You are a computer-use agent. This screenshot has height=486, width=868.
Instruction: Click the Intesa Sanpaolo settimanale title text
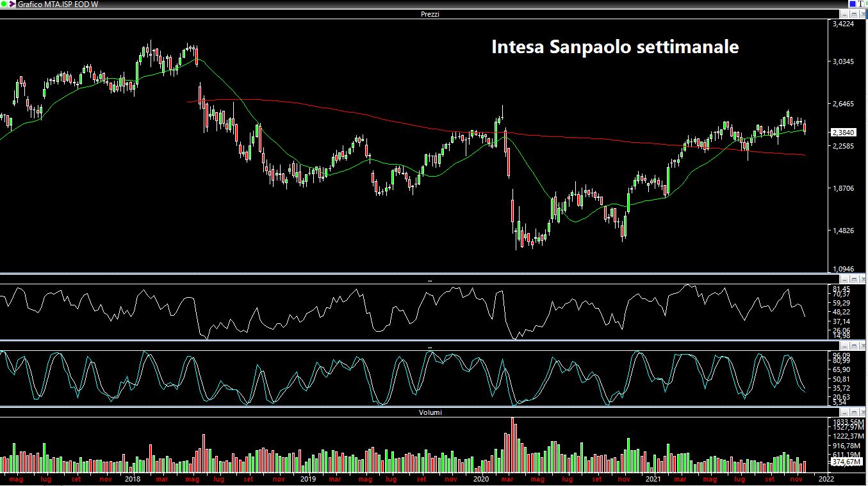(x=615, y=47)
